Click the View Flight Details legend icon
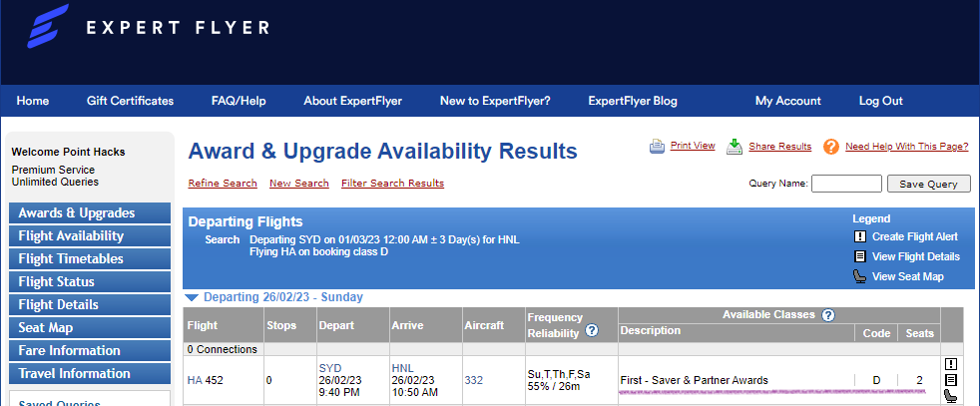This screenshot has width=980, height=406. point(860,256)
